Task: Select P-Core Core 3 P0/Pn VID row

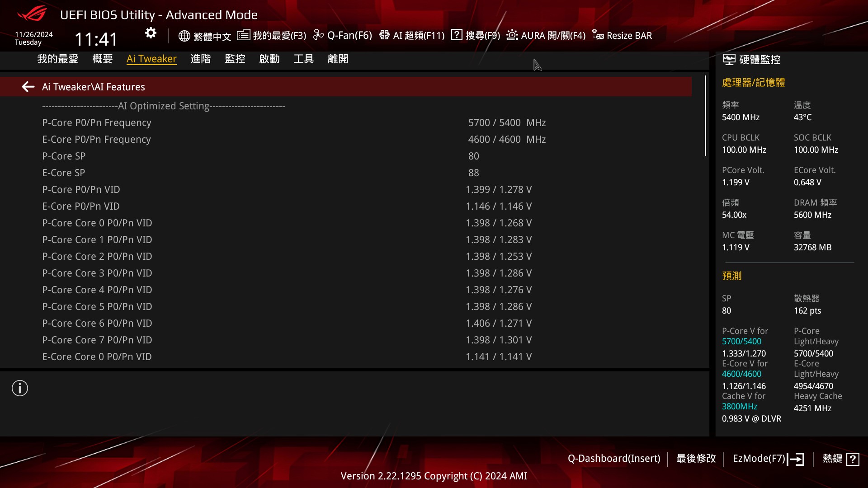Action: coord(345,273)
